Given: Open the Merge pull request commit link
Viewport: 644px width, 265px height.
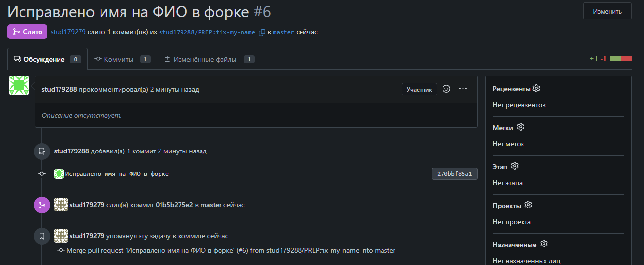Looking at the screenshot, I should coord(230,251).
